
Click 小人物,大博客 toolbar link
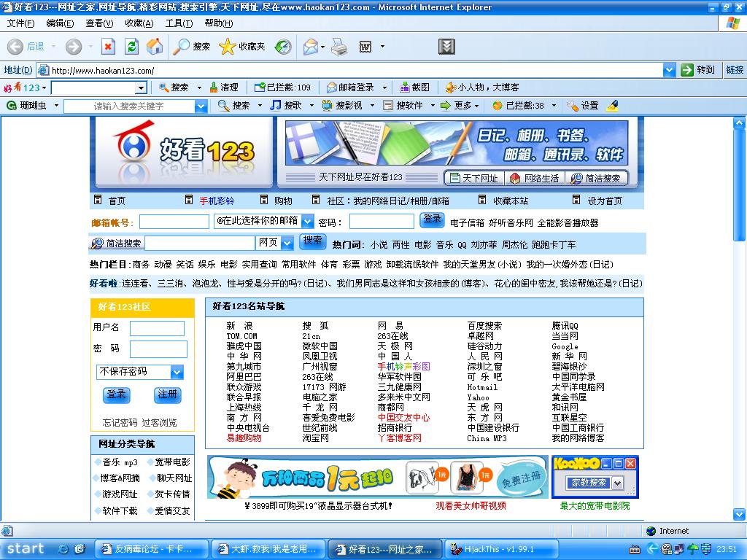482,87
